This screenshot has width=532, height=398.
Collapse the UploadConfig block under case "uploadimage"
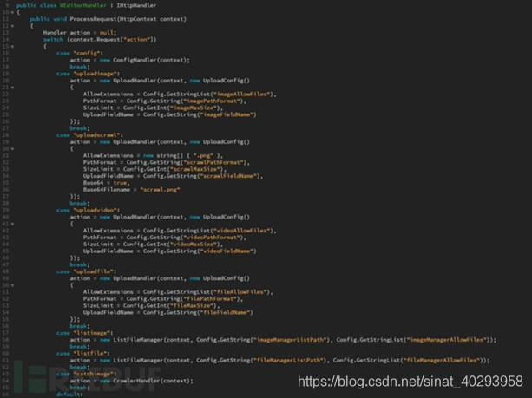click(12, 88)
